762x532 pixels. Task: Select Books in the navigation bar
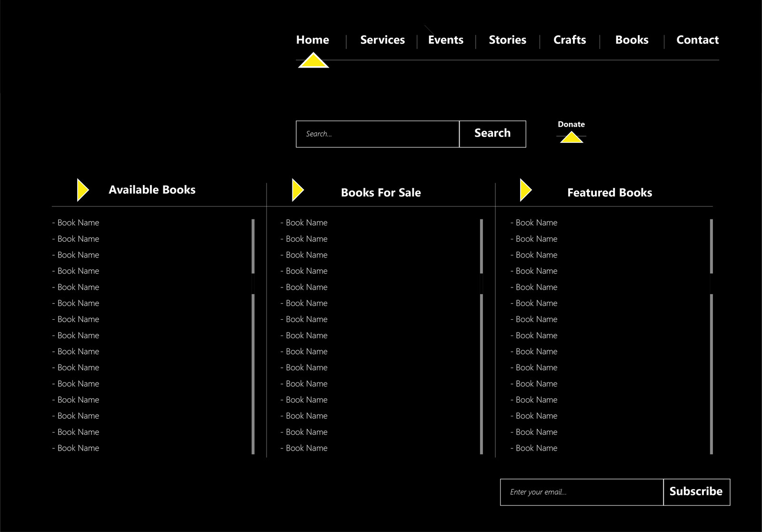(x=632, y=40)
